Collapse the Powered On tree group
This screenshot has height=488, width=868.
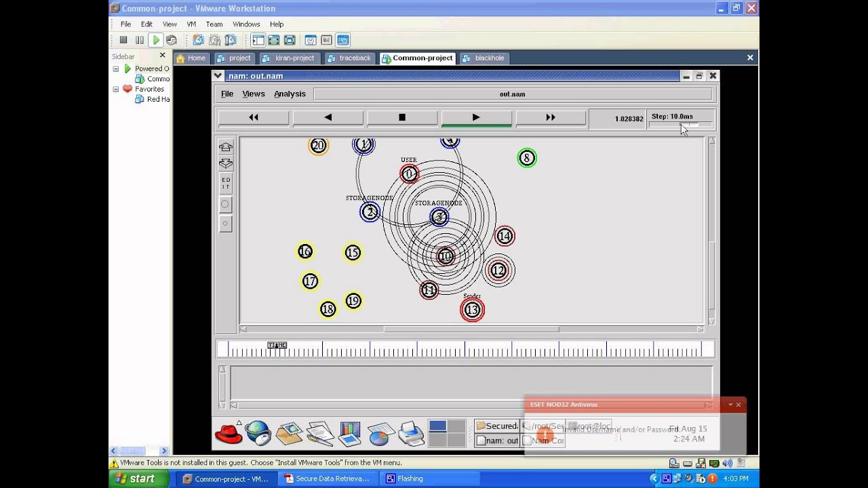point(116,68)
